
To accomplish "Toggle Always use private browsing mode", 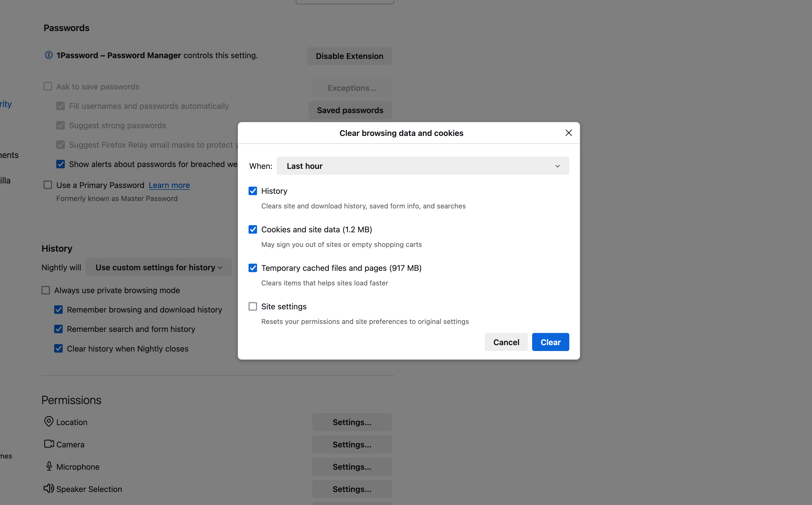I will click(x=46, y=290).
